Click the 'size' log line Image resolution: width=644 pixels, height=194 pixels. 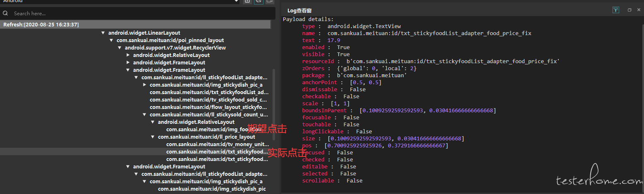[383, 138]
